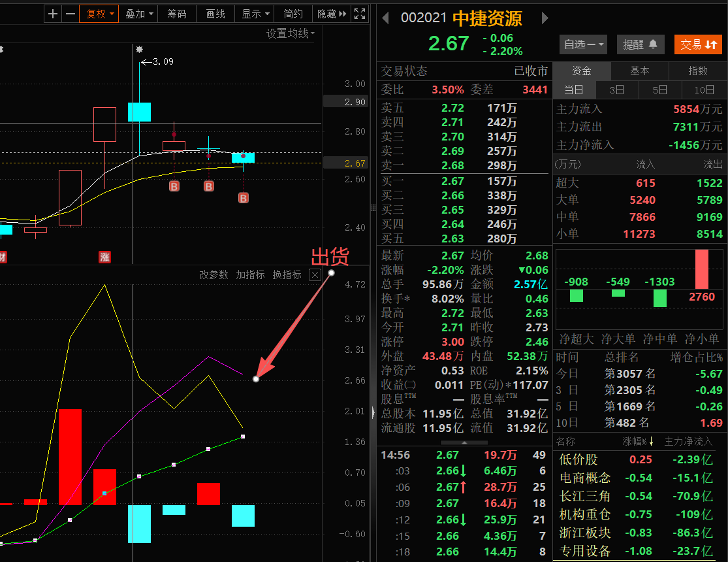Viewport: 728px width, 562px height.
Task: Click the 涨 limit-up marker icon
Action: (x=105, y=257)
